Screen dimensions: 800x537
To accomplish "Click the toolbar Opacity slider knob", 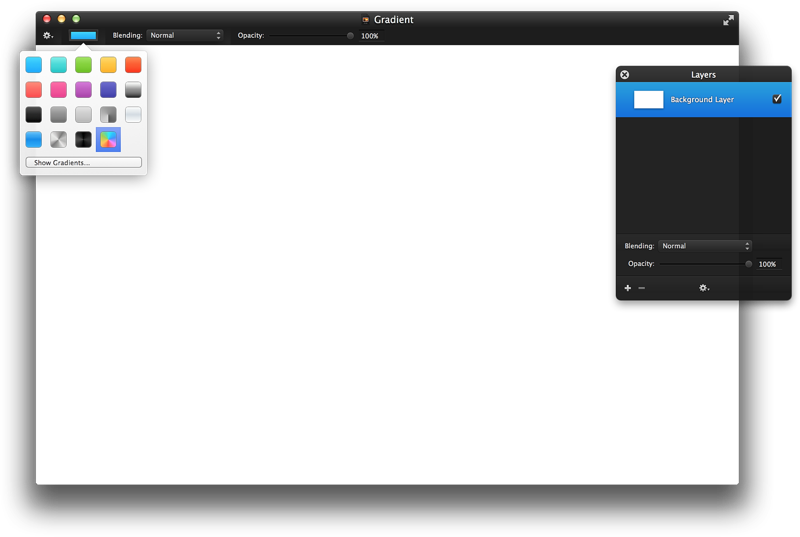I will (x=350, y=36).
